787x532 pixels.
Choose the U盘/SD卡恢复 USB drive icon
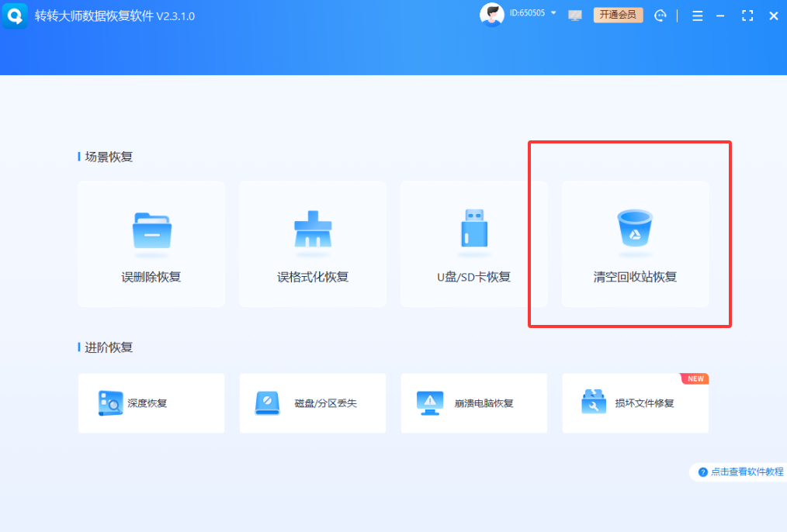click(474, 228)
